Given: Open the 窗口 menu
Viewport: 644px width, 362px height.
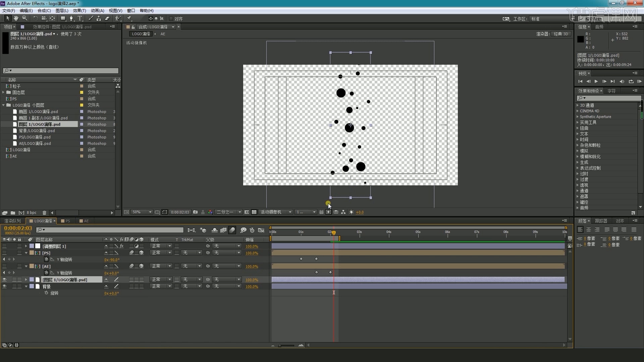Looking at the screenshot, I should 131,11.
